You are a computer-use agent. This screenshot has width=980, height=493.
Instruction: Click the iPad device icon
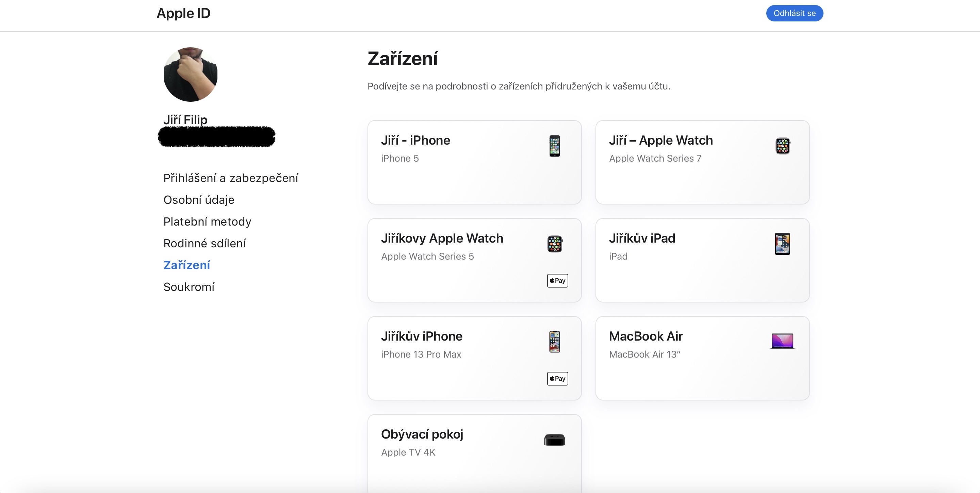coord(782,244)
